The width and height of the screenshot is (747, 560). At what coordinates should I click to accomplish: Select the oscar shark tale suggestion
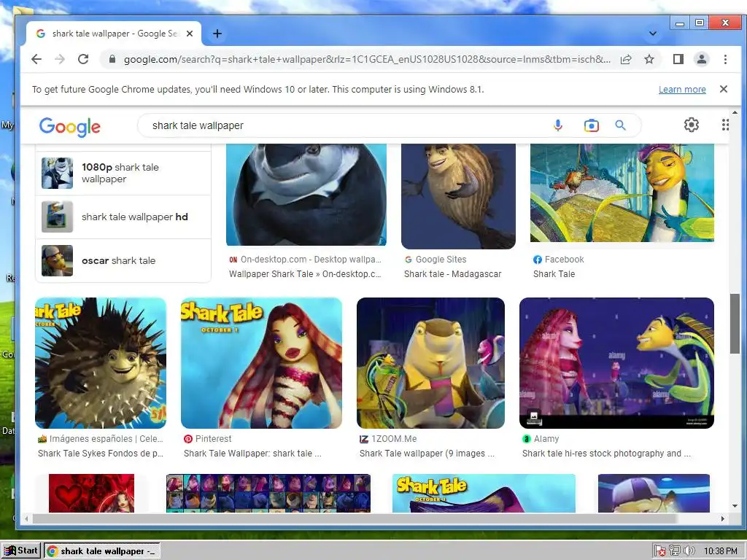(x=123, y=261)
